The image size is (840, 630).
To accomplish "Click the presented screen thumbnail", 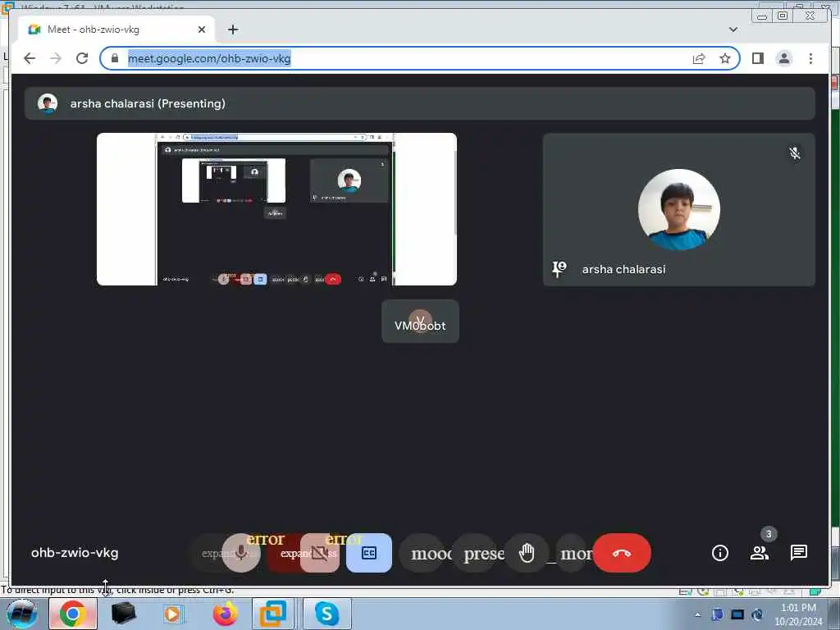I will 276,209.
